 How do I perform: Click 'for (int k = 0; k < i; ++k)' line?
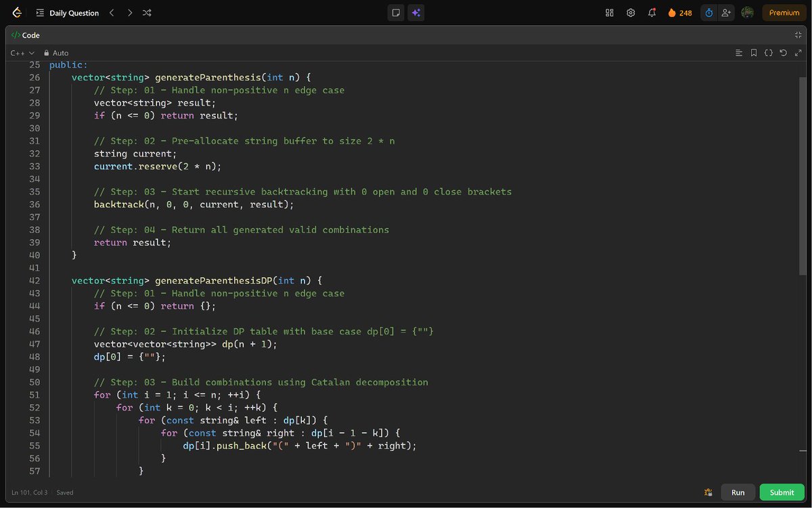[x=197, y=408]
